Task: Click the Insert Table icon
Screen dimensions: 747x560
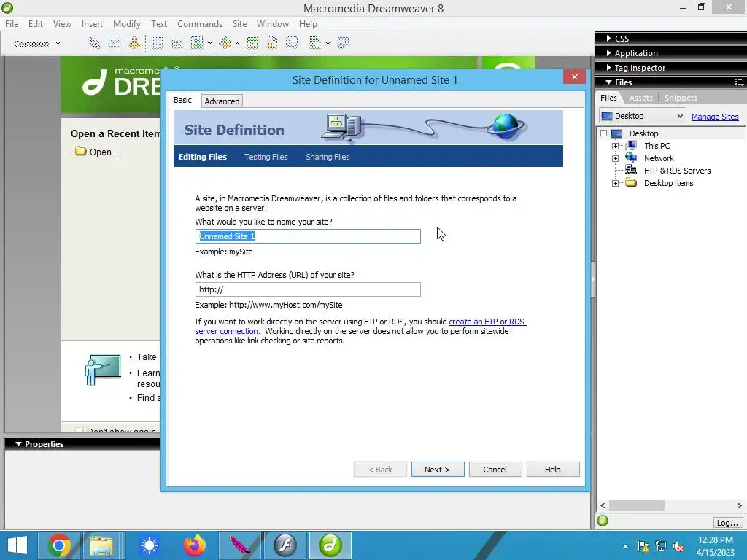Action: [x=157, y=43]
